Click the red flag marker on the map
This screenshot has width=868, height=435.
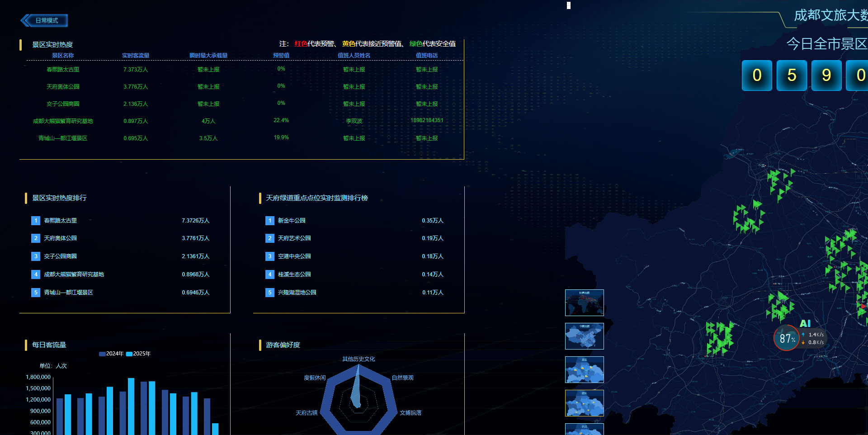point(863,306)
